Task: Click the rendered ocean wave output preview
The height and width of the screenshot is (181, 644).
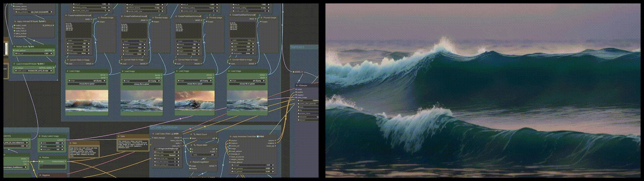Action: pos(483,90)
